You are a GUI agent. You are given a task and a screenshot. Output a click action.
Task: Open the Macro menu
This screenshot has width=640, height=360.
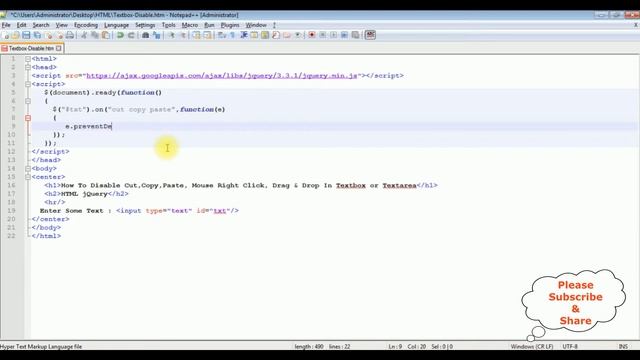click(x=190, y=25)
